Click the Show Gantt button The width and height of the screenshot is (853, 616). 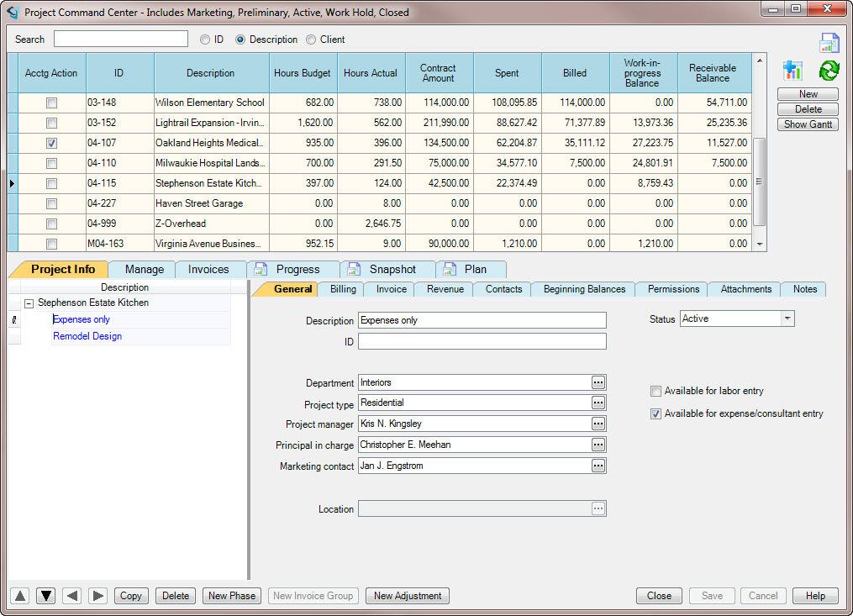tap(807, 124)
